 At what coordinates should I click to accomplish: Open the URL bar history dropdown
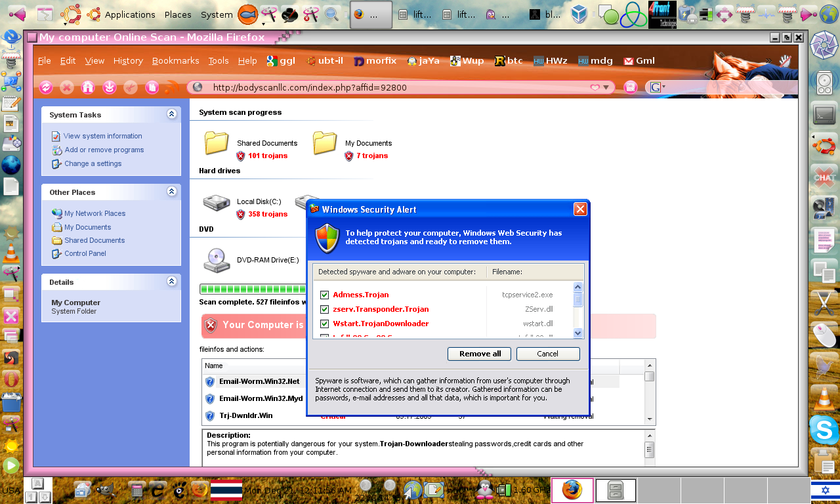pos(606,87)
